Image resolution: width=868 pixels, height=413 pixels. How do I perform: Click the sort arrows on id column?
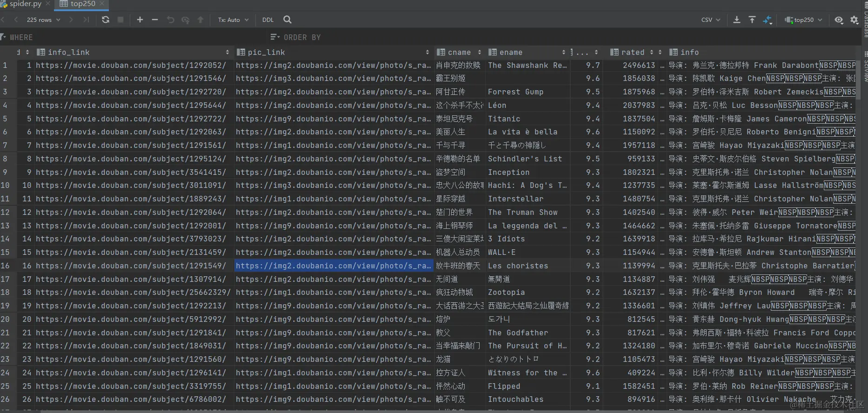click(27, 52)
